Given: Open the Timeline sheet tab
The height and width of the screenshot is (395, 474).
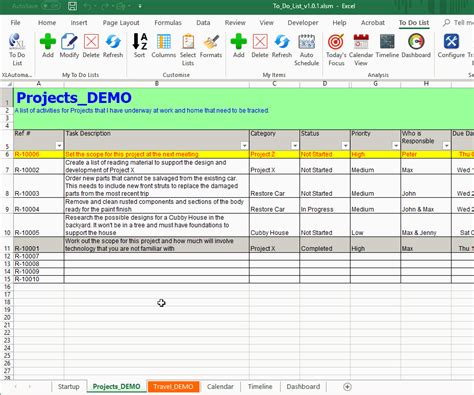Looking at the screenshot, I should 260,387.
